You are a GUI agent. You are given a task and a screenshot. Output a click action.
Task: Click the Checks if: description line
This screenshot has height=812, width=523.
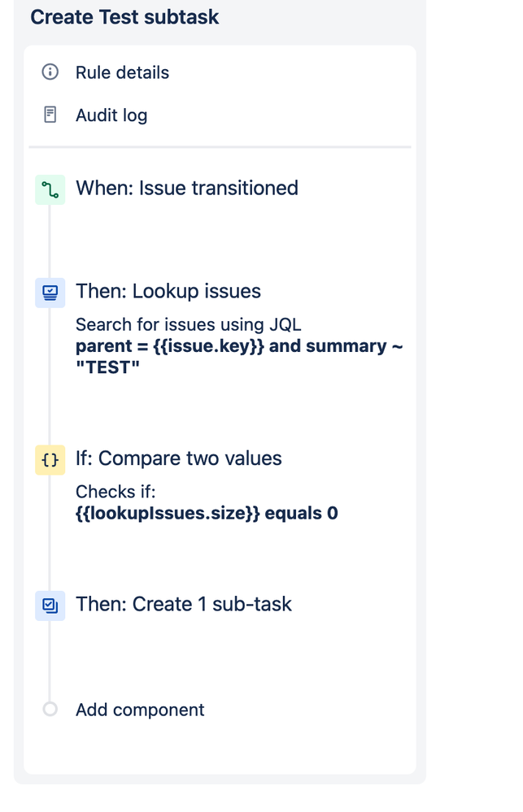pos(115,492)
